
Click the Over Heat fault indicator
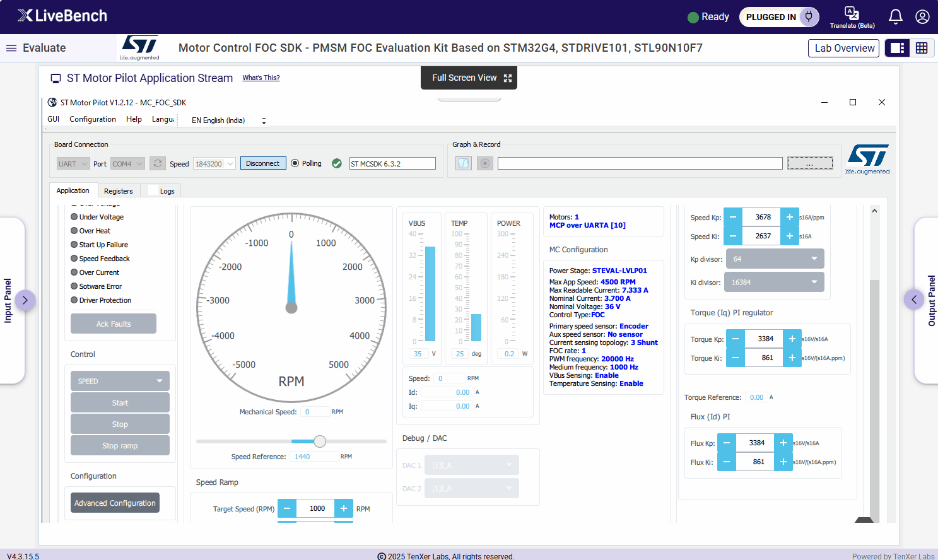(x=74, y=231)
